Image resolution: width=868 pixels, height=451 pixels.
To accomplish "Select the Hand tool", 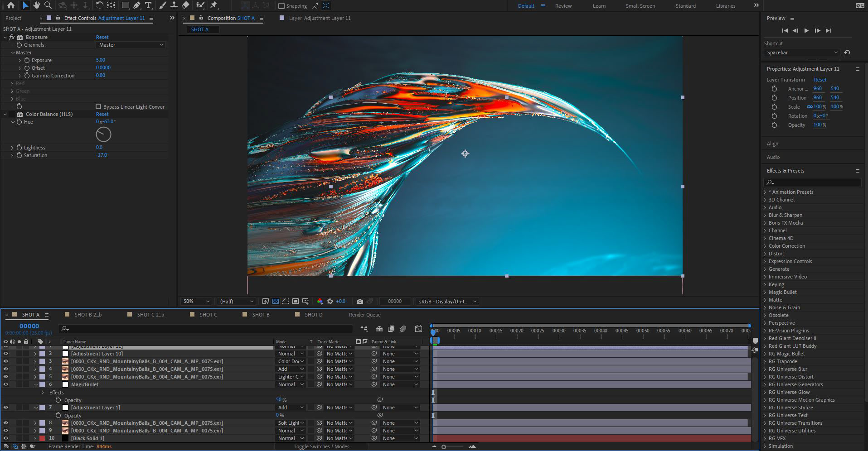I will click(x=36, y=5).
